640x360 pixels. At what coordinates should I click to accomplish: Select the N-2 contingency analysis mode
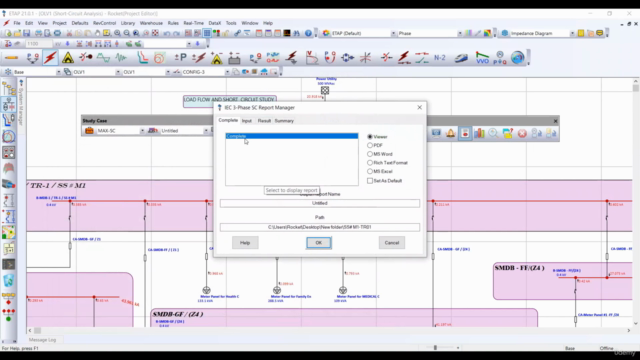pyautogui.click(x=440, y=58)
